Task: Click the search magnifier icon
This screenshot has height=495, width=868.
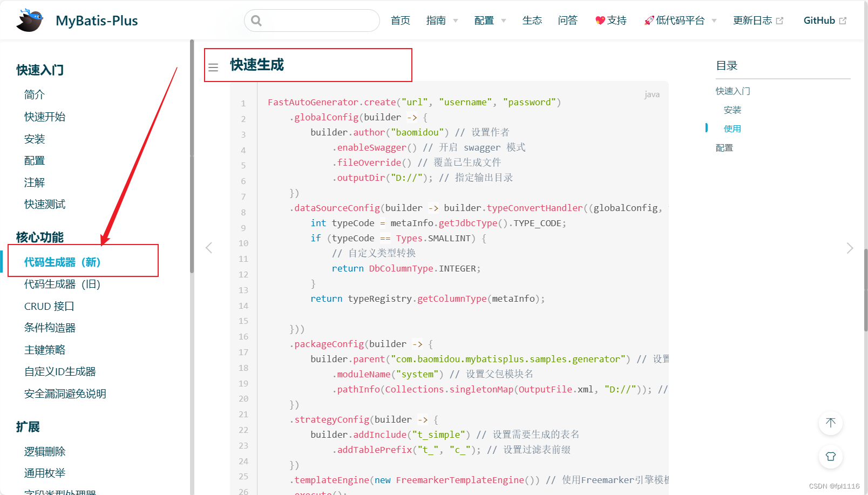Action: [x=256, y=21]
